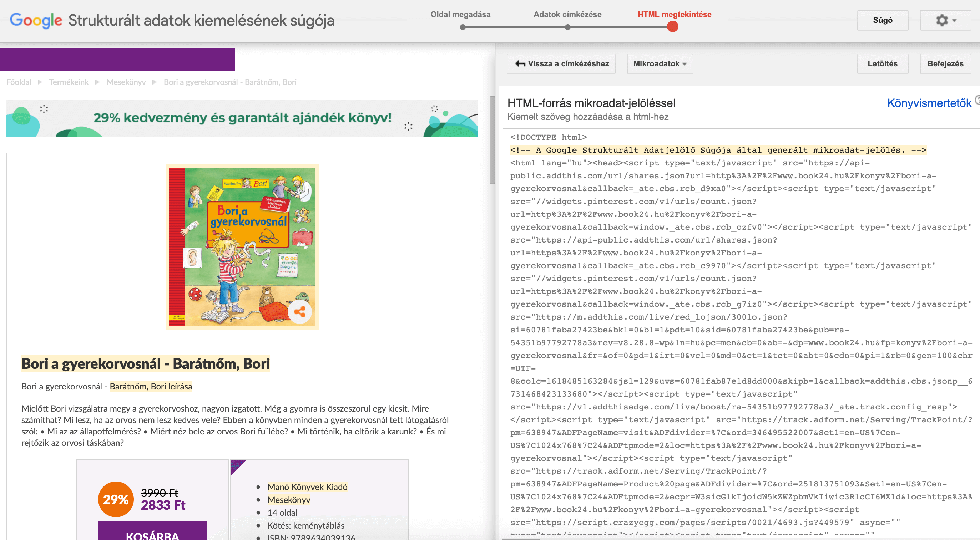
Task: Click the DOCTYPE html line in source
Action: 548,137
